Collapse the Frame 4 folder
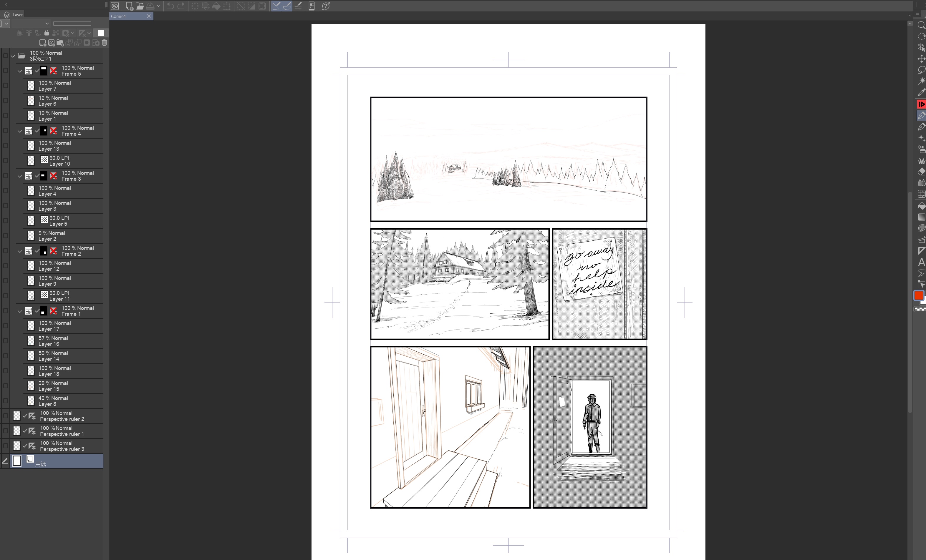 (x=20, y=132)
